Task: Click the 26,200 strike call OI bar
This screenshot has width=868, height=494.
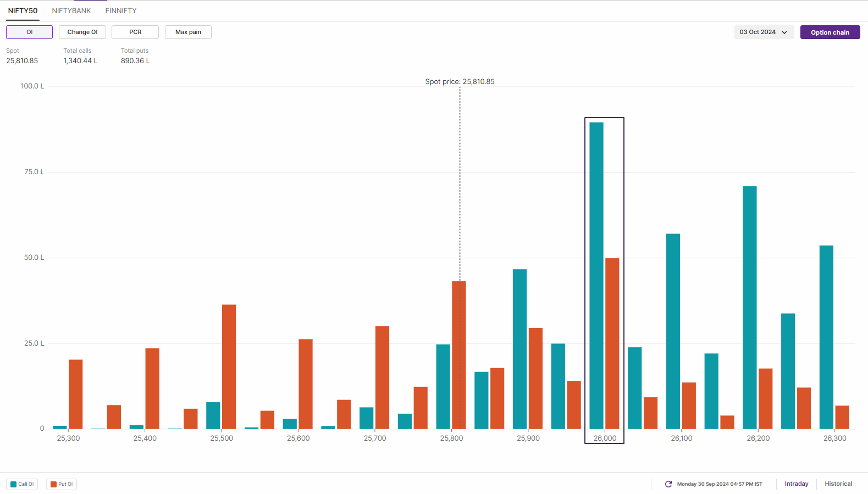Action: [750, 307]
